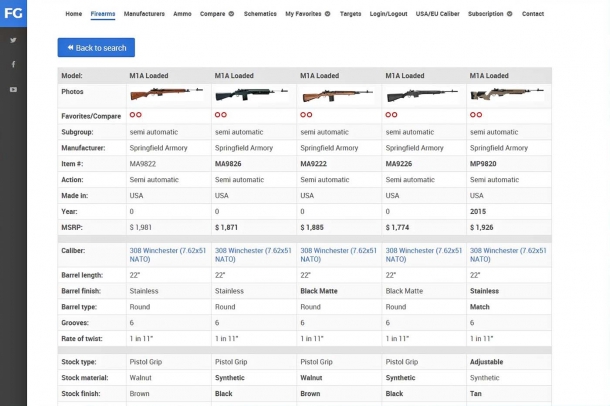Open the walnut MA9222 rifle photo

(337, 95)
